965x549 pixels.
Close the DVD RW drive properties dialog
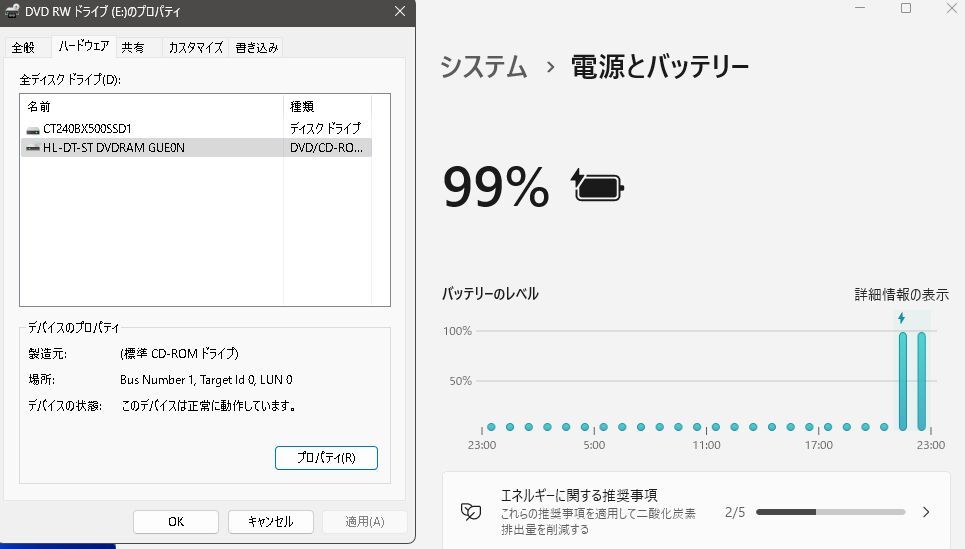coord(400,11)
